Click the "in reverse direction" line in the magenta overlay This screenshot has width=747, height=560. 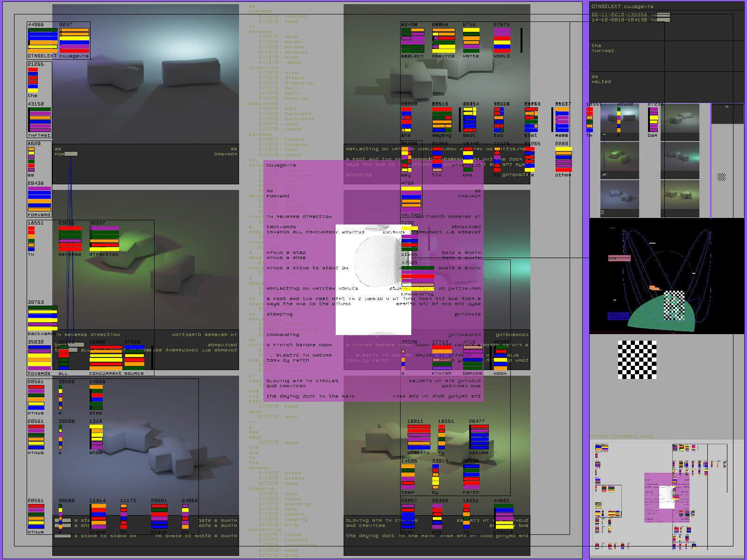click(x=299, y=217)
